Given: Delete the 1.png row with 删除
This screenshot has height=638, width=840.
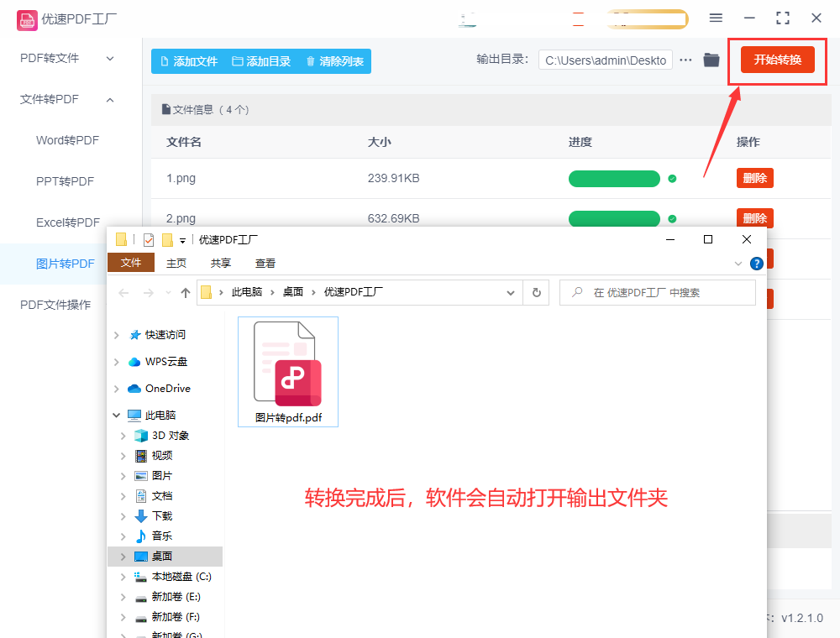Looking at the screenshot, I should click(x=755, y=178).
